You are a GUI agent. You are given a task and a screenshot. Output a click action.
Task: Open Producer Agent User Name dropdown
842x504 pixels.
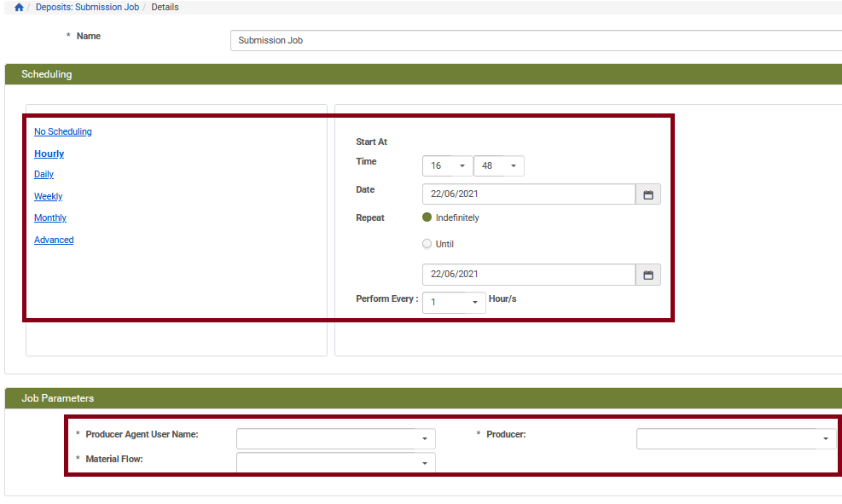[x=336, y=438]
